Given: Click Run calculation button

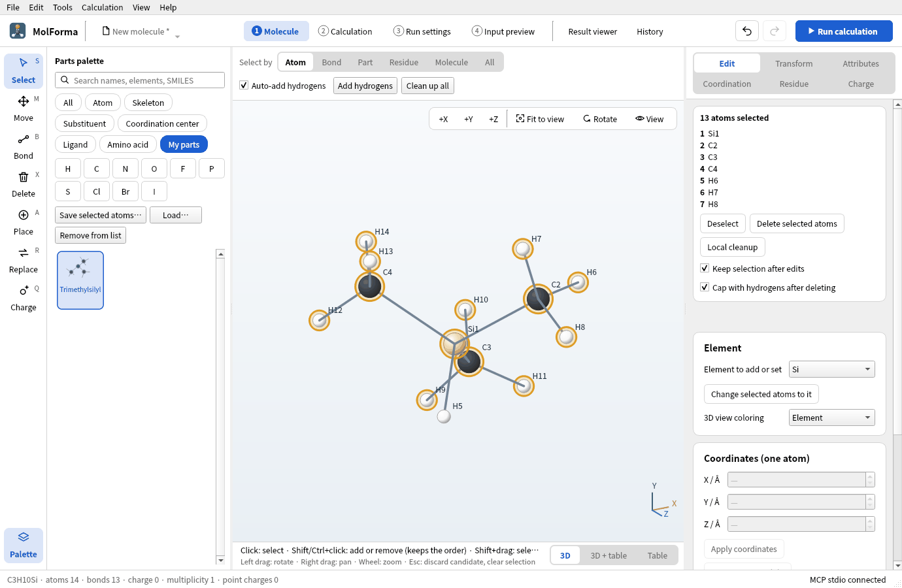Looking at the screenshot, I should point(844,31).
